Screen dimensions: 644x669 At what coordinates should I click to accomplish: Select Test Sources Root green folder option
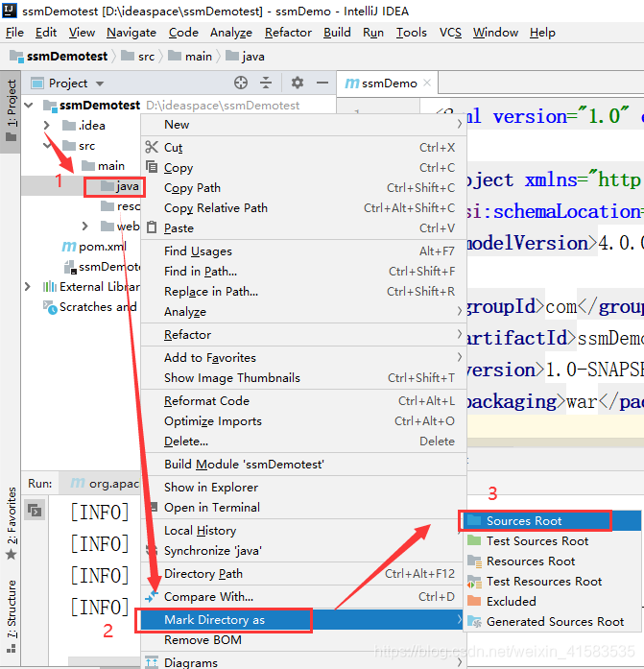(537, 541)
